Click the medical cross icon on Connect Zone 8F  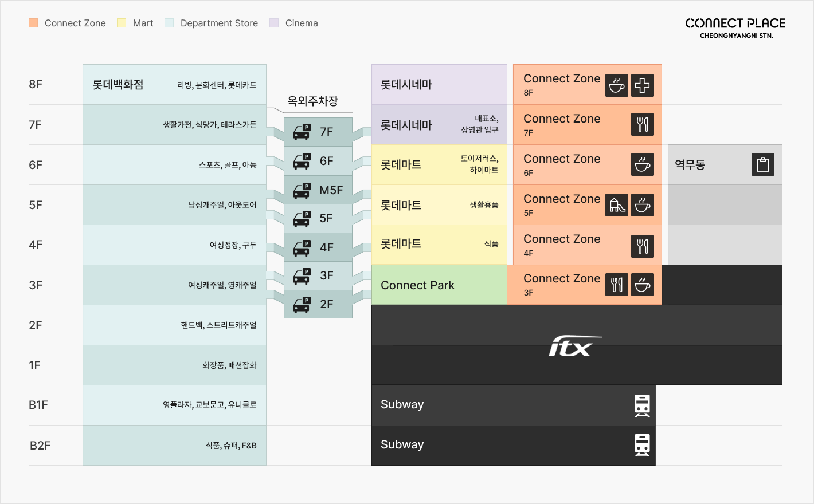point(643,85)
